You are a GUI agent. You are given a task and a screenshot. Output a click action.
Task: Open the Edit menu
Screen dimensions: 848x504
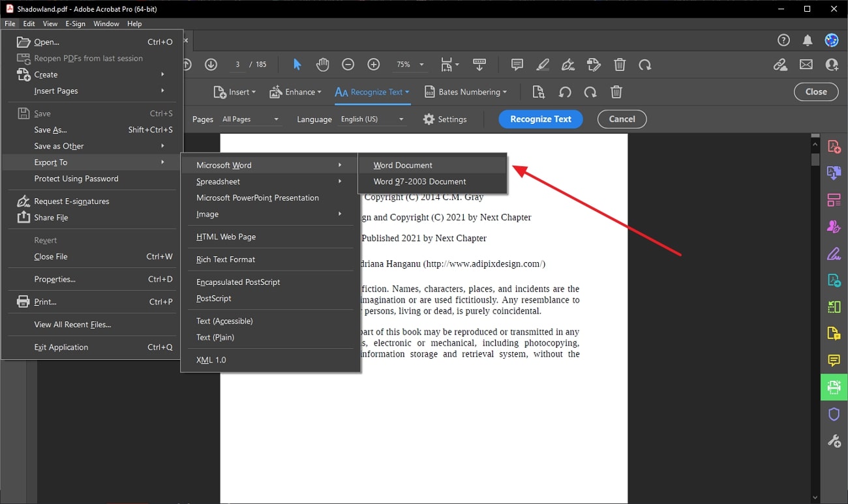tap(29, 23)
